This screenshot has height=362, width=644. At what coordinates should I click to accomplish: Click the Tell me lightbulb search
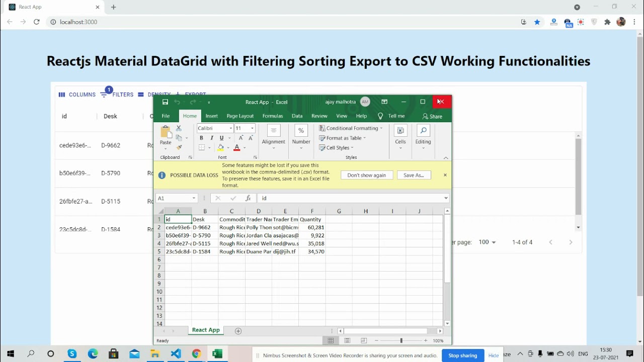[x=391, y=116]
